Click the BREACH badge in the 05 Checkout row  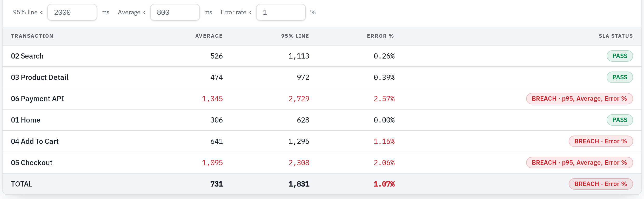coord(580,163)
